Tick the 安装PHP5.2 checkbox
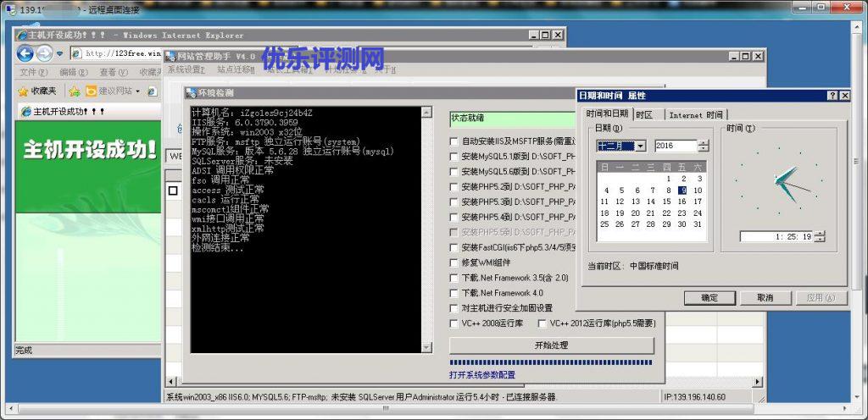 tap(454, 187)
